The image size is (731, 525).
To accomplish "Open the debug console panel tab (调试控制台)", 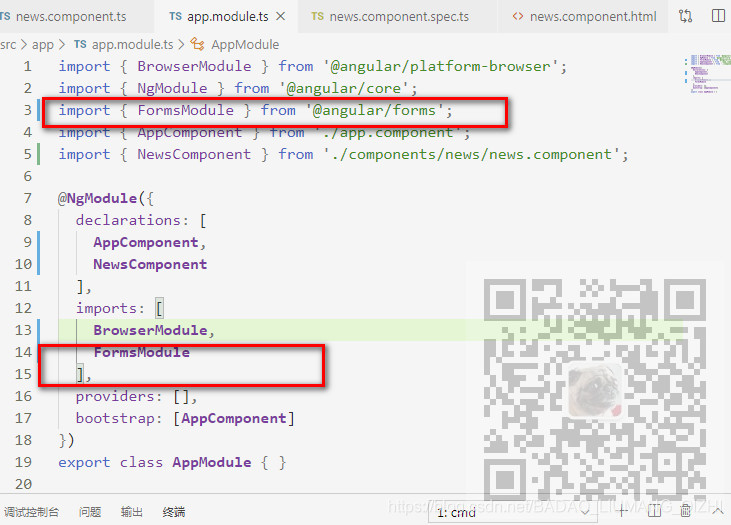I will [x=31, y=512].
